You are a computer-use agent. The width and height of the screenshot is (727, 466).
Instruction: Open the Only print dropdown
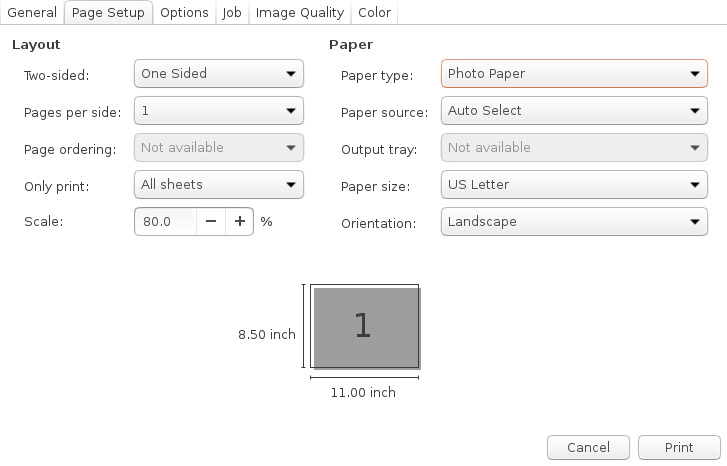218,184
